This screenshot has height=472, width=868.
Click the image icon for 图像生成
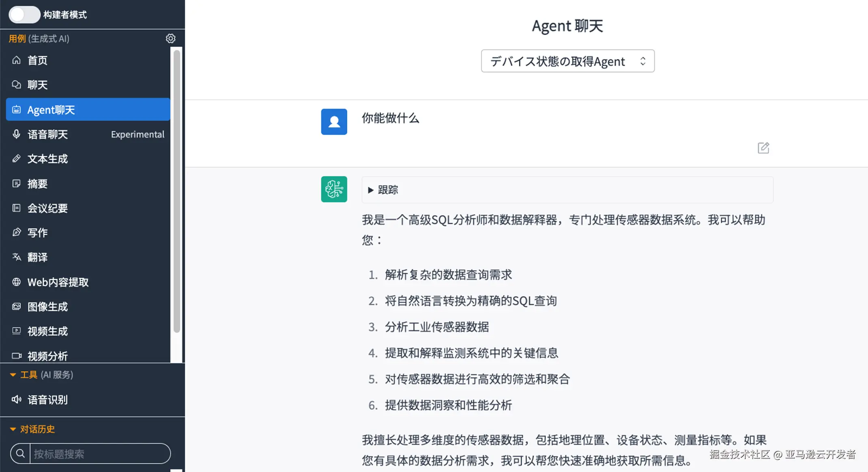(x=16, y=307)
